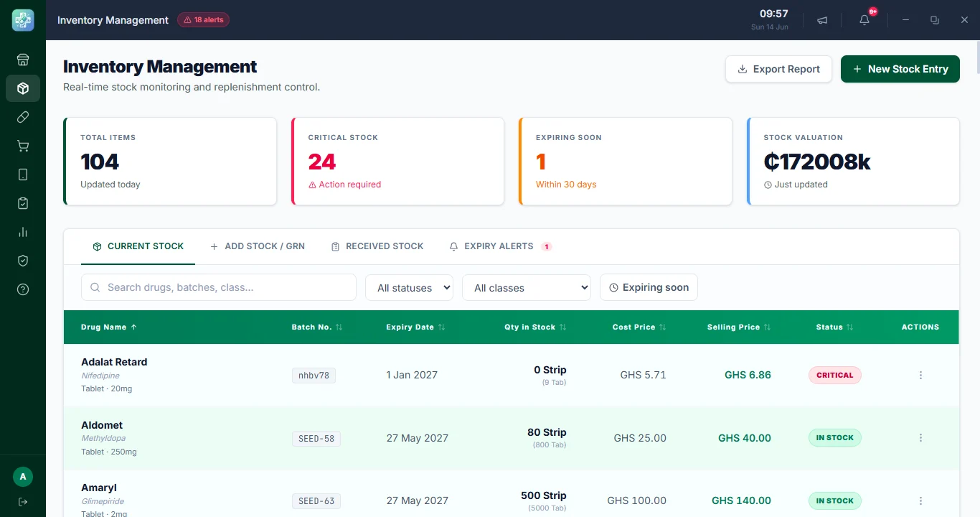This screenshot has height=517, width=980.
Task: Open the help question mark icon
Action: [23, 289]
